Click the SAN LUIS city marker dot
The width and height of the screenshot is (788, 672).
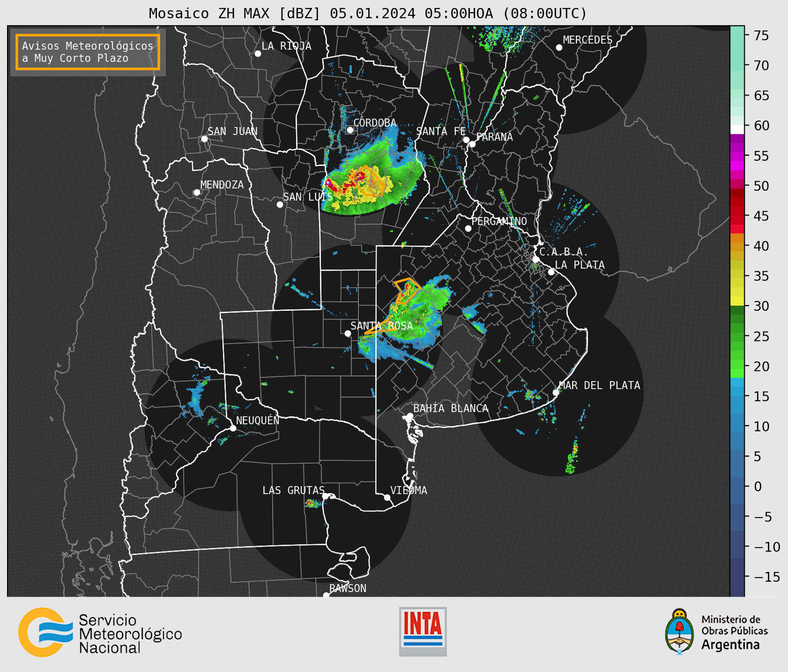[x=280, y=205]
